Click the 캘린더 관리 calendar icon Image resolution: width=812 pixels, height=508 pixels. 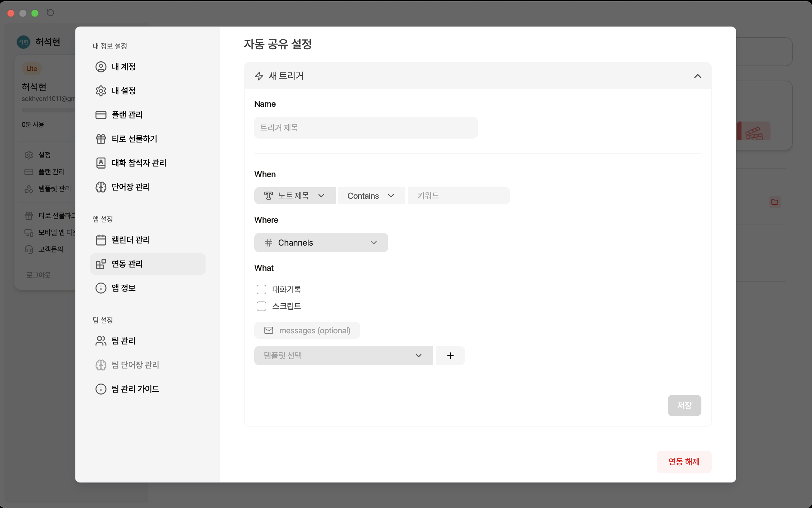point(101,240)
